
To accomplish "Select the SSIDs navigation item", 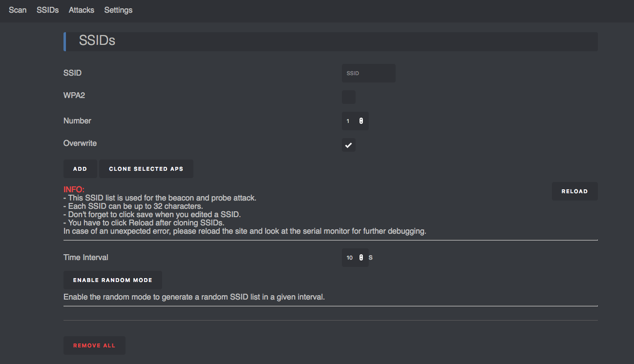I will tap(47, 10).
